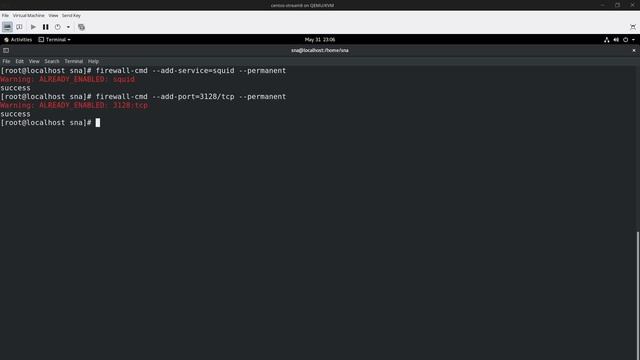Switch to fullscreen view icon
The image size is (640, 360).
coord(633,27)
